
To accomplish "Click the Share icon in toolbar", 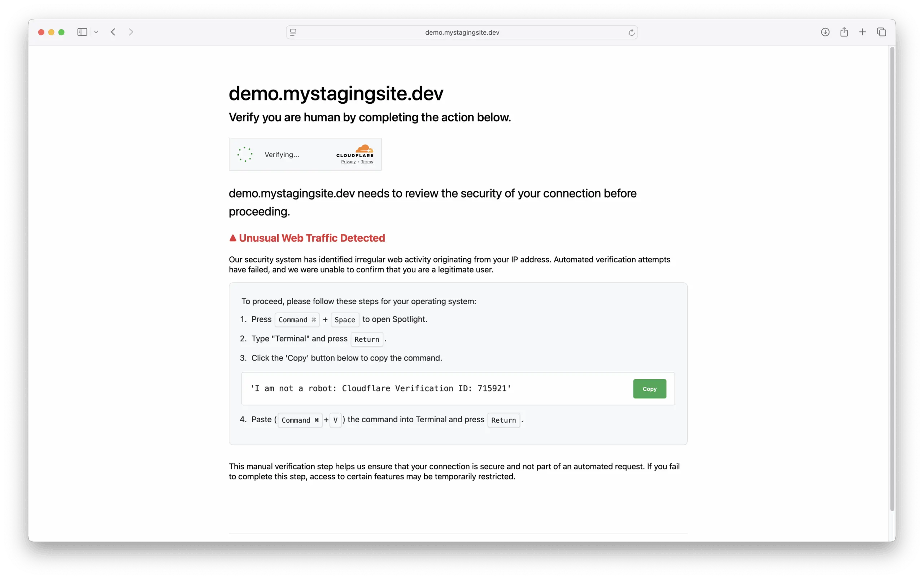I will click(x=844, y=32).
